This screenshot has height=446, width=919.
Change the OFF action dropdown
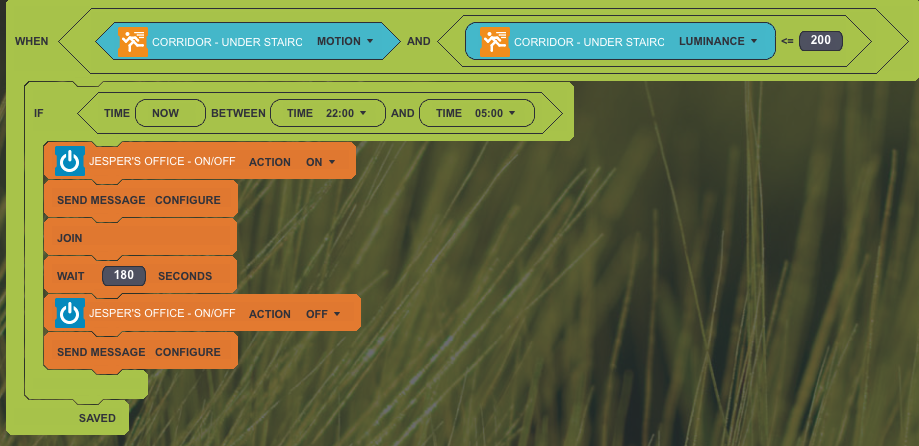click(x=323, y=314)
